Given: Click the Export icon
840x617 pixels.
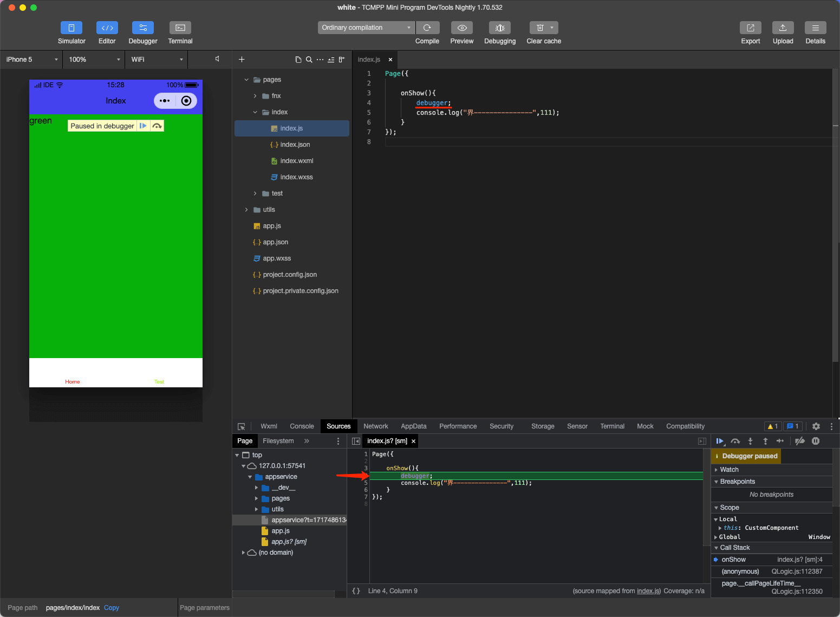Looking at the screenshot, I should point(750,28).
